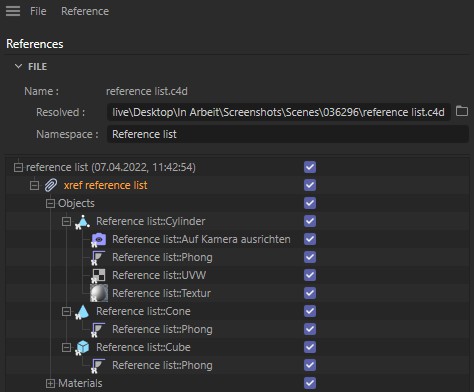Click the 'FILE' section header label
This screenshot has height=392, width=474.
pyautogui.click(x=37, y=67)
